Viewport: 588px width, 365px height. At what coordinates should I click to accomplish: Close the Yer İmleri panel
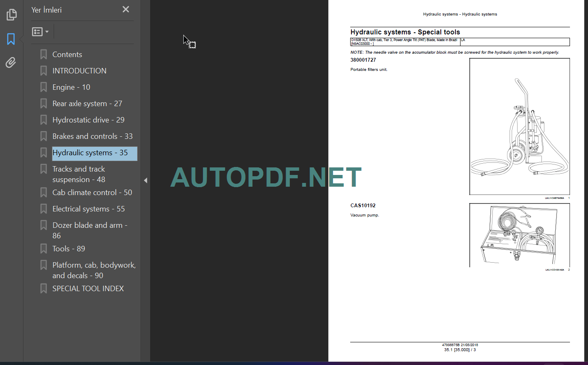click(125, 9)
